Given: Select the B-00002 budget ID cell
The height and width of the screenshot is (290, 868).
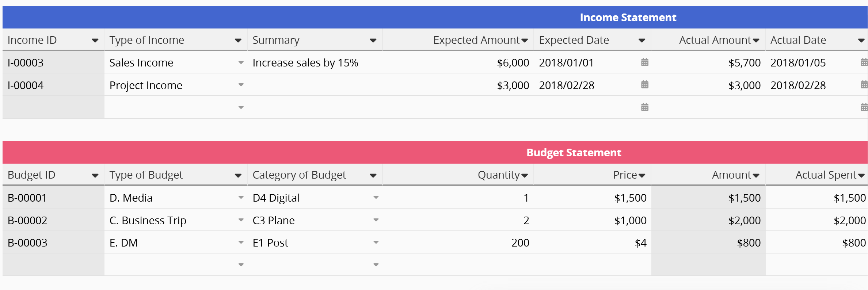Looking at the screenshot, I should pos(53,220).
